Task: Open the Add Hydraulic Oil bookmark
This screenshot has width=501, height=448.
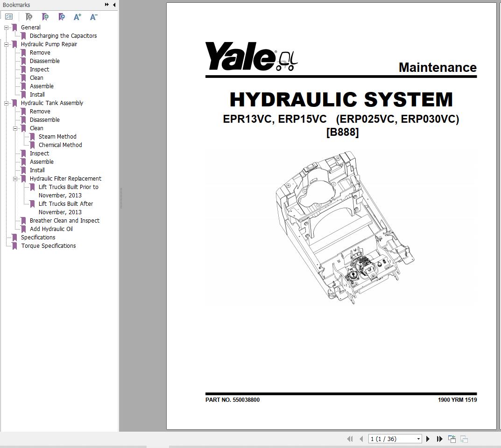Action: [x=51, y=229]
